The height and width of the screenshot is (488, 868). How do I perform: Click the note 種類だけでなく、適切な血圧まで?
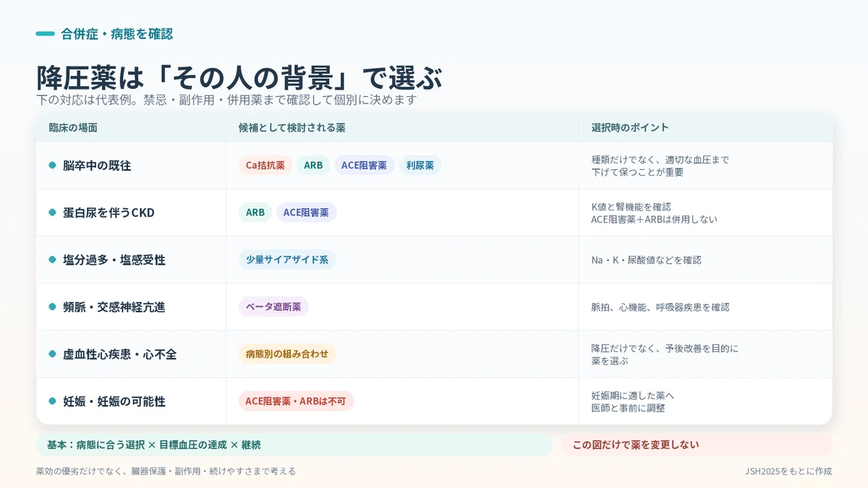660,160
